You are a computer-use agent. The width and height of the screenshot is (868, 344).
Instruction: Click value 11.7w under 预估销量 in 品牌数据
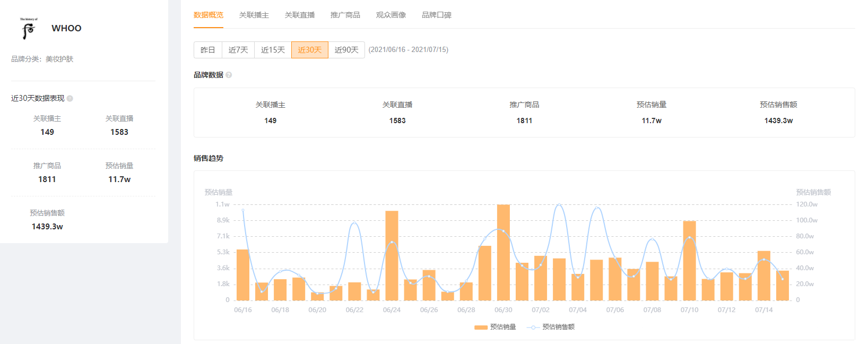tap(652, 121)
